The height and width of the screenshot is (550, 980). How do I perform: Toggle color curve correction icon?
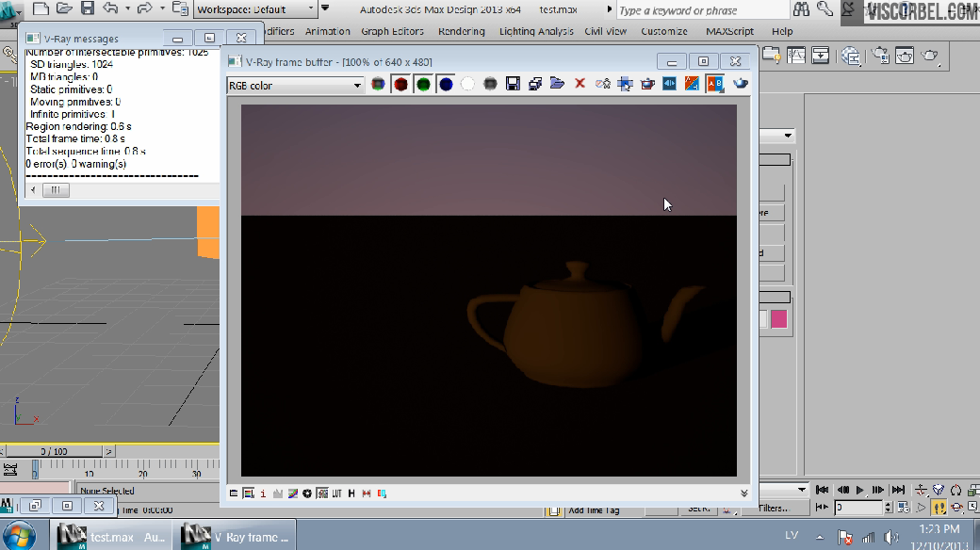[x=292, y=493]
